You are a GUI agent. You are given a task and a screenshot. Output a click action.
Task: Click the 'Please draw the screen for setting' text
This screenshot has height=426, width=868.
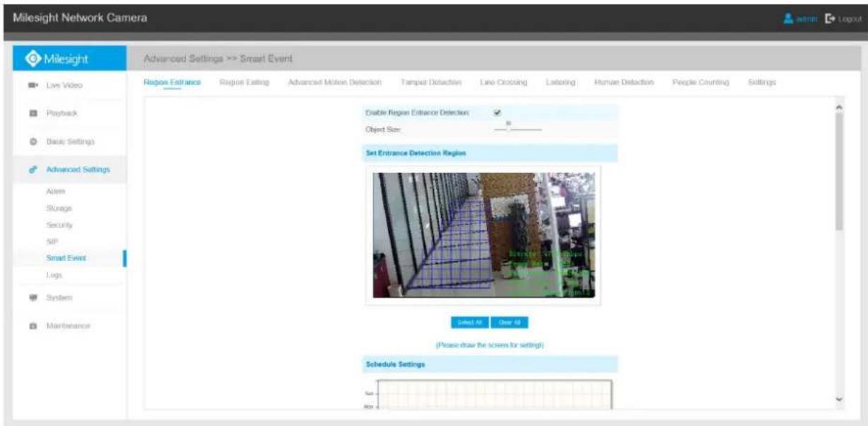tap(489, 344)
